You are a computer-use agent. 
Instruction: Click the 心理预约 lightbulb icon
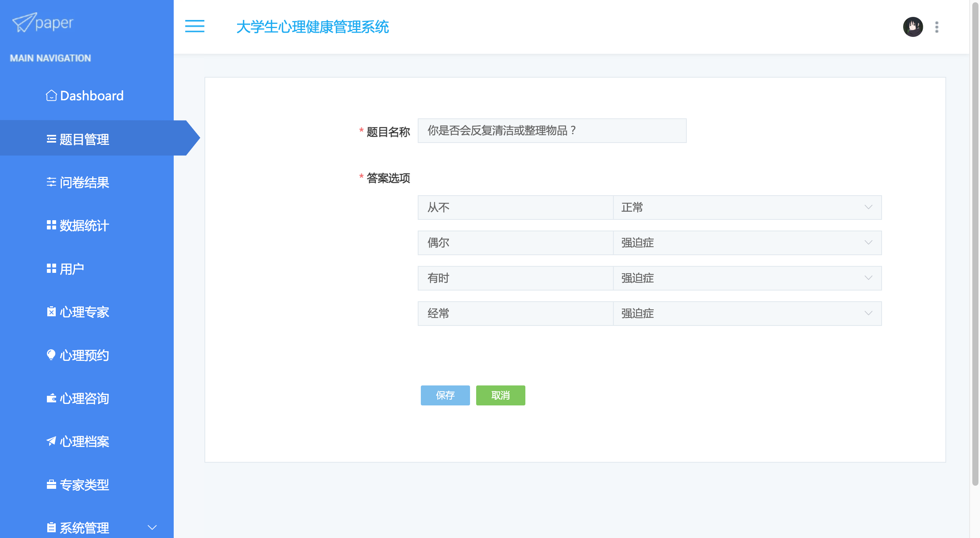(51, 355)
